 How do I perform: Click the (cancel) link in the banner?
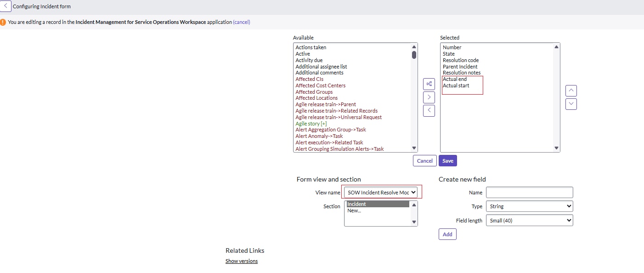[242, 22]
